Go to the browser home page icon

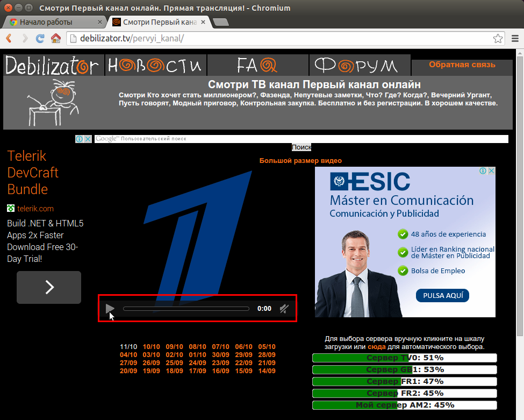(56, 39)
